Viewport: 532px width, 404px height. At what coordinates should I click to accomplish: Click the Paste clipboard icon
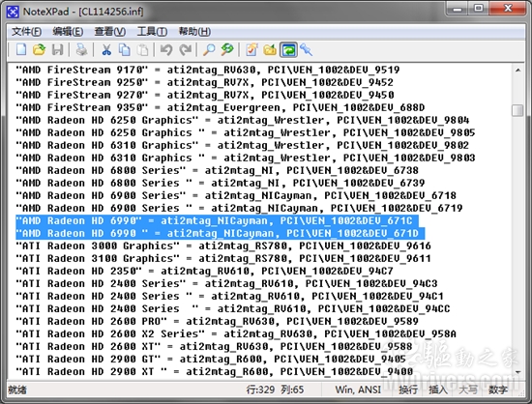tap(142, 50)
